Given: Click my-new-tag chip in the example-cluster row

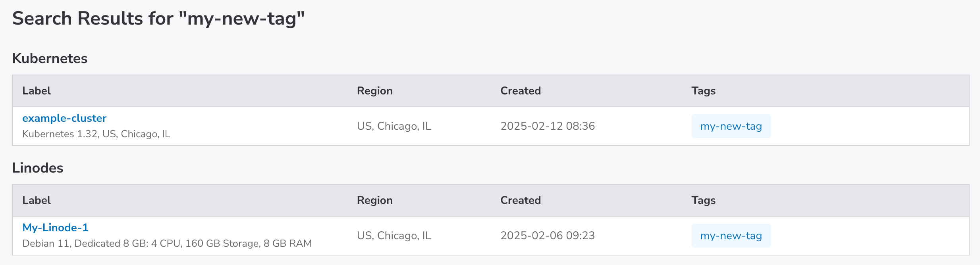Looking at the screenshot, I should coord(731,126).
